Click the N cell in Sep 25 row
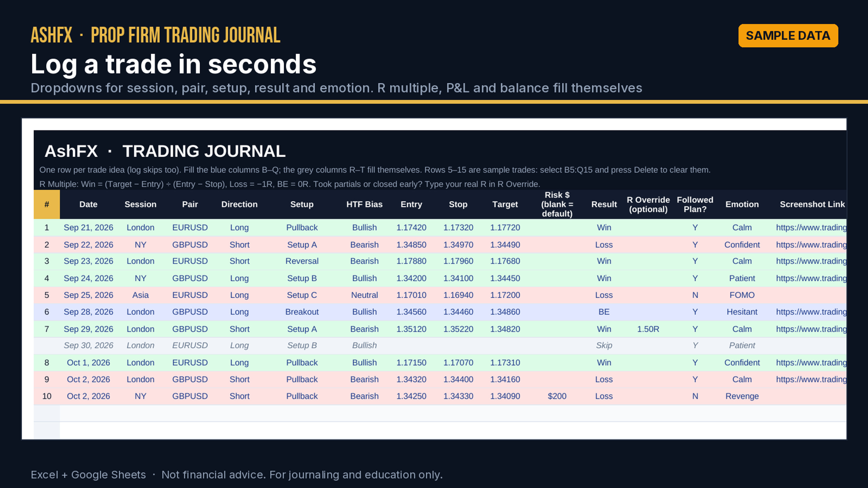868x488 pixels. (x=695, y=295)
